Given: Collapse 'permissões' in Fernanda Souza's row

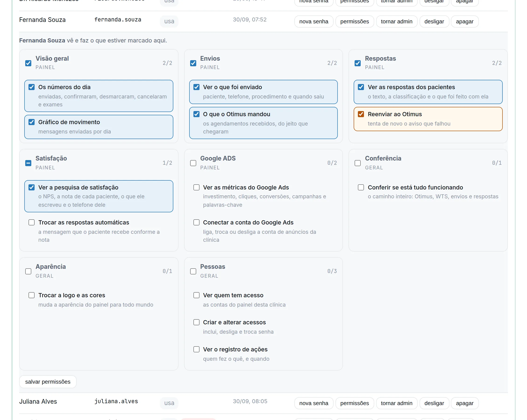Looking at the screenshot, I should (x=354, y=21).
